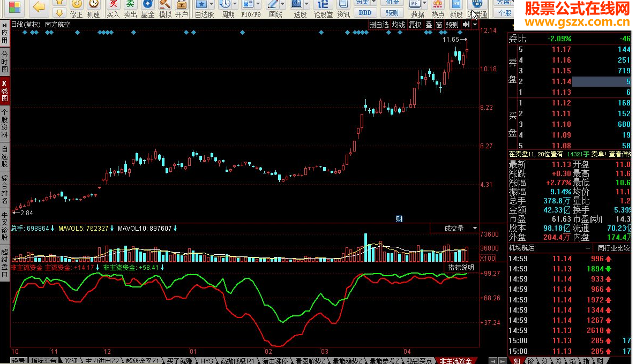Screen dimensions: 636x364
Task: Switch to 买了就赚 indicator tab
Action: coord(179,361)
